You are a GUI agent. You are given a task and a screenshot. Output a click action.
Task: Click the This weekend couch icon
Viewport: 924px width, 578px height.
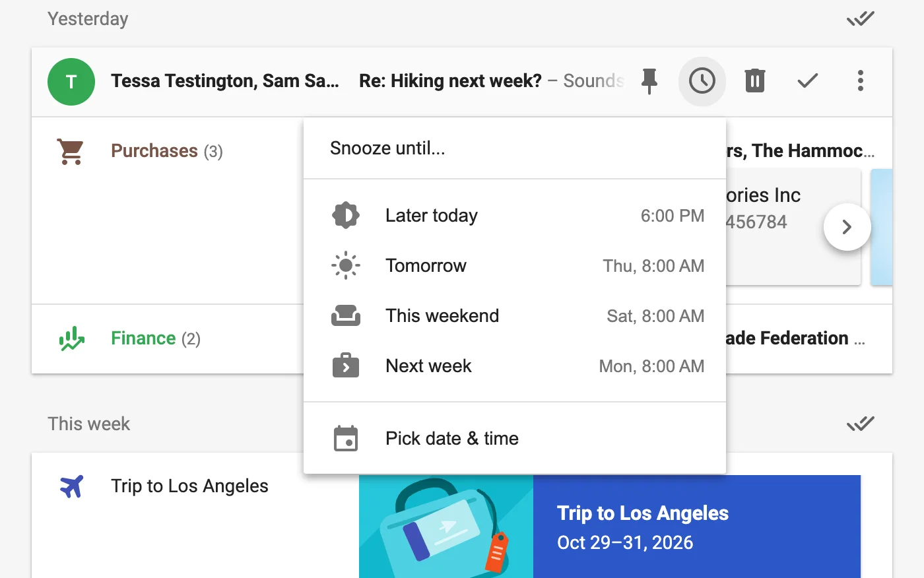coord(346,316)
